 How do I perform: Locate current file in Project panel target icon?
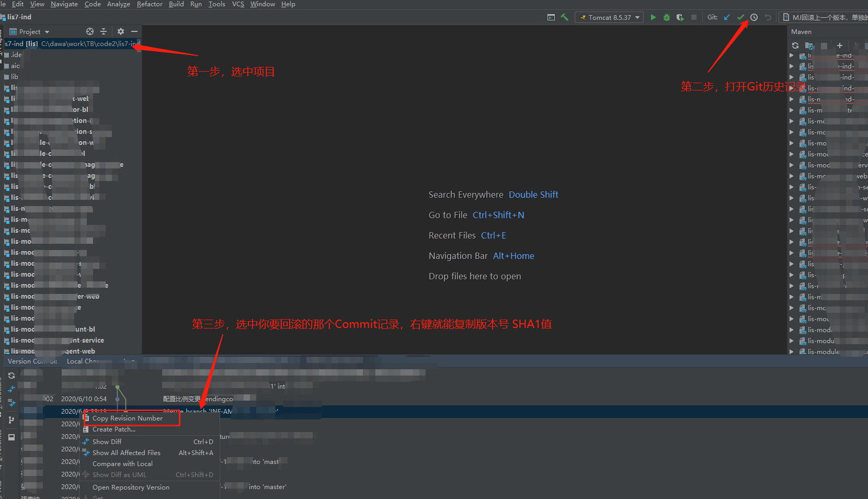pos(90,31)
